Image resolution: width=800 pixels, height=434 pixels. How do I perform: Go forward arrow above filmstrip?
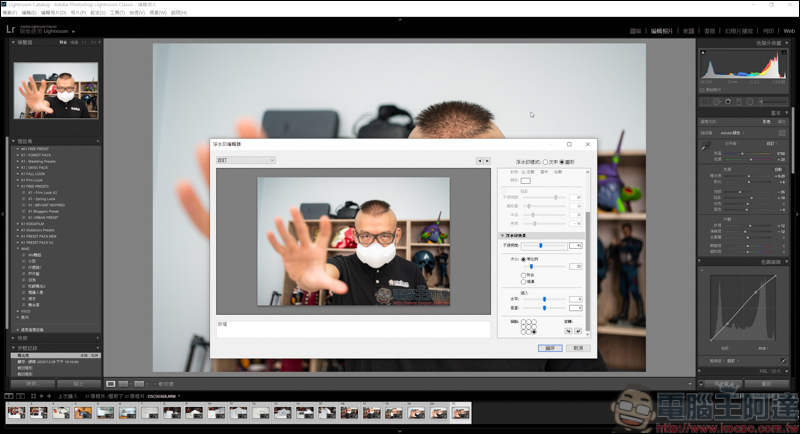49,396
